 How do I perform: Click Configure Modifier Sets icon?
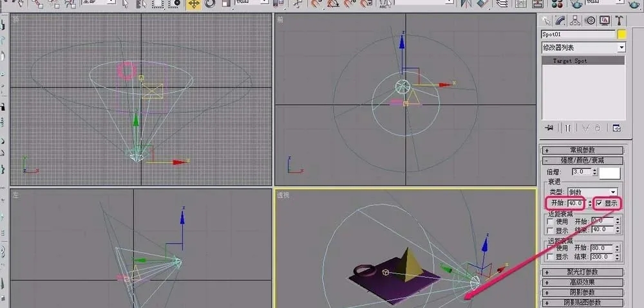616,128
